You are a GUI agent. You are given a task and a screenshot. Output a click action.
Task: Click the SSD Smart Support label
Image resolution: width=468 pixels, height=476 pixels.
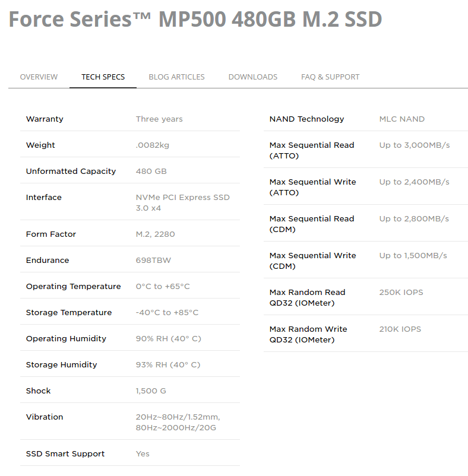coord(65,453)
